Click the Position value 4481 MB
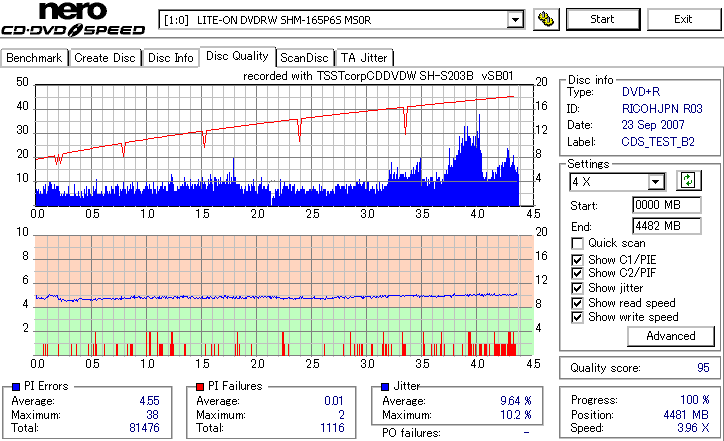The width and height of the screenshot is (724, 441). (686, 415)
